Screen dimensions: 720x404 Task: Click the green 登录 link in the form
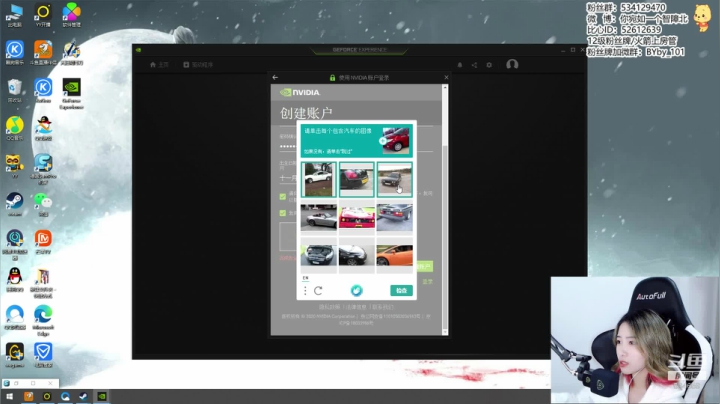[x=428, y=281]
